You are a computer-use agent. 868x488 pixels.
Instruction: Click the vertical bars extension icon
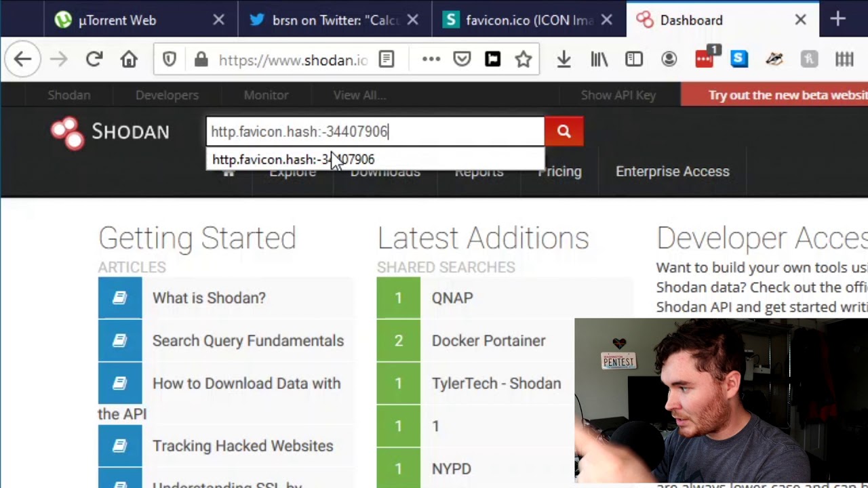click(x=844, y=60)
